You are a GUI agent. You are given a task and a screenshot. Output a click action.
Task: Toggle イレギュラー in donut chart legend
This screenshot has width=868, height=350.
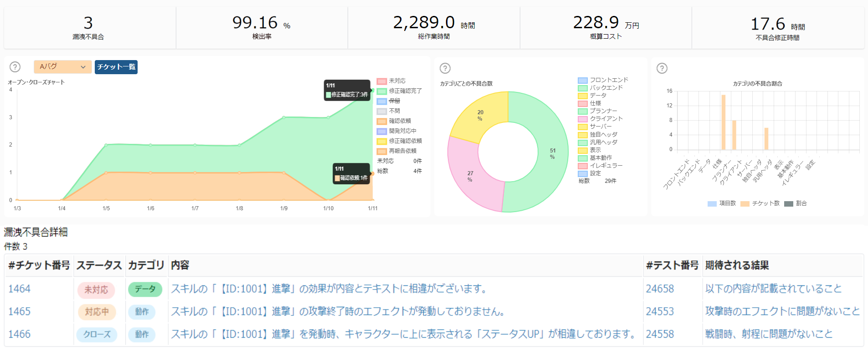tap(601, 166)
